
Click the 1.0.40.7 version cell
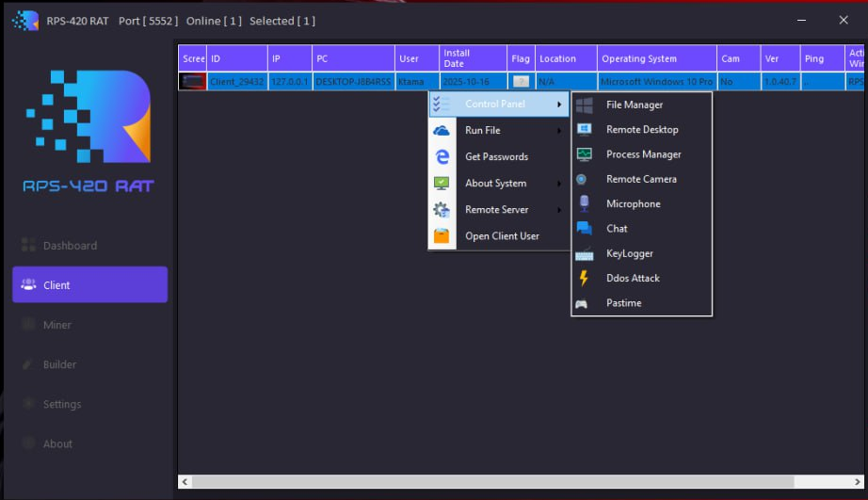click(780, 81)
